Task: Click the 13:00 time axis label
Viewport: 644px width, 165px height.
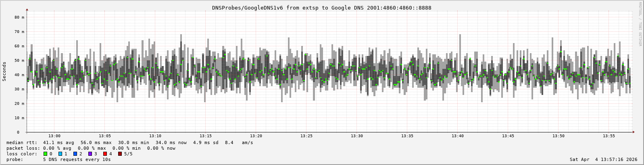Action: pos(54,136)
